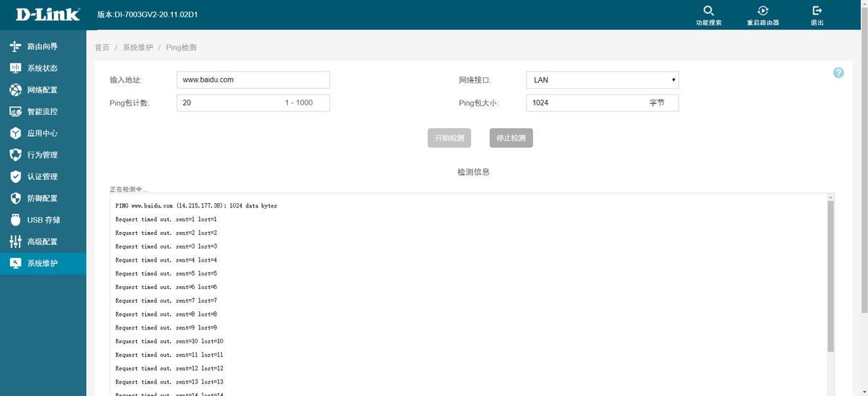
Task: Open 高级配置 menu item
Action: (x=43, y=241)
